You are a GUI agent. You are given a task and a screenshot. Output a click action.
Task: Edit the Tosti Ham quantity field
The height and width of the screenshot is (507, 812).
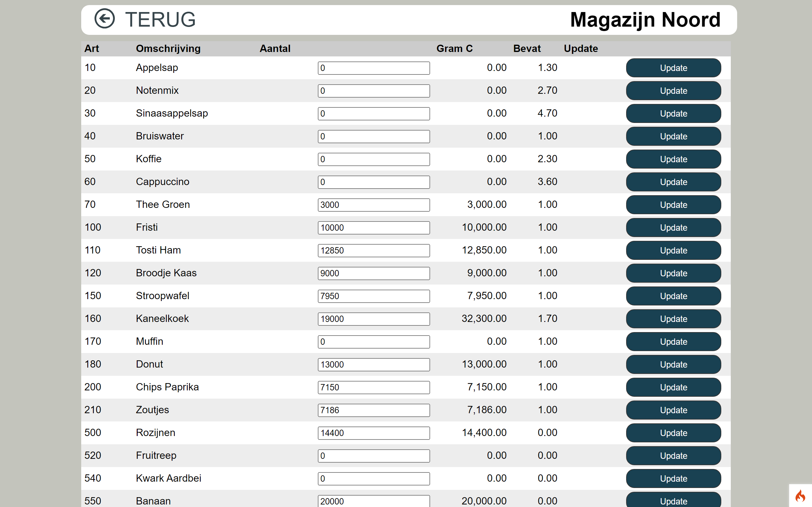click(x=374, y=250)
